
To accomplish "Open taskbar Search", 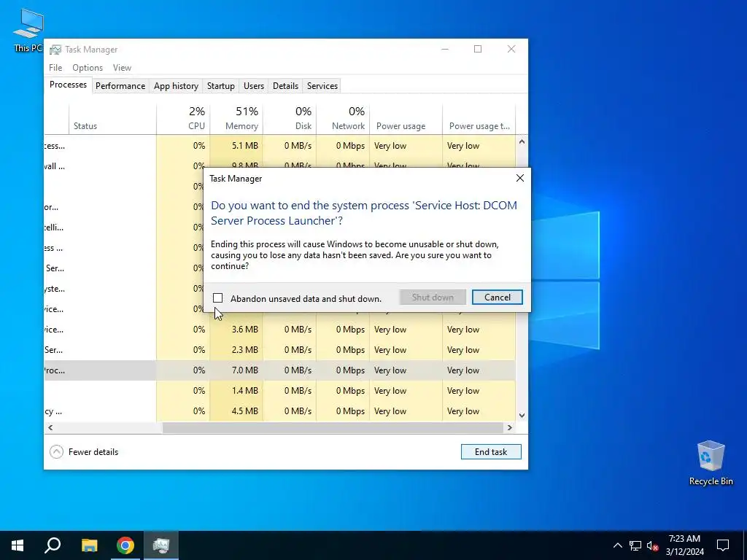I will tap(53, 545).
